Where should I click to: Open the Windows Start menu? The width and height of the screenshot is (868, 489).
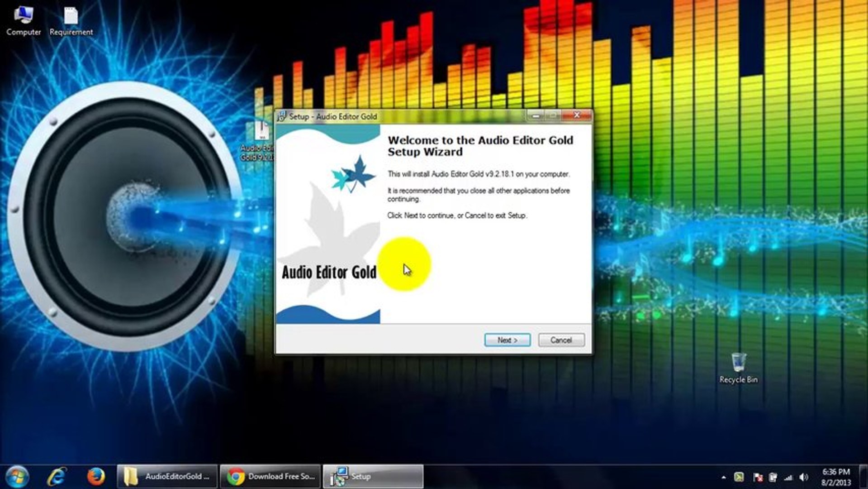[17, 477]
